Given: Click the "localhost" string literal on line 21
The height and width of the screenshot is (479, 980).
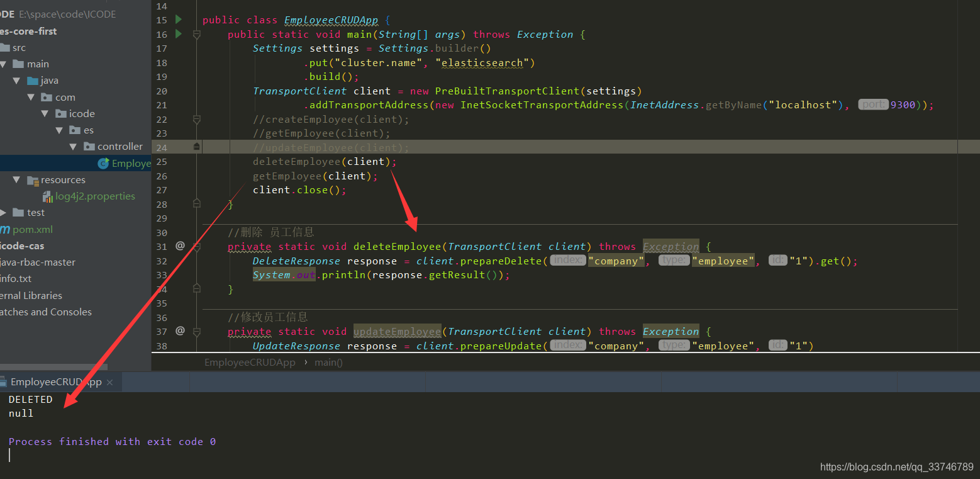Looking at the screenshot, I should 802,105.
